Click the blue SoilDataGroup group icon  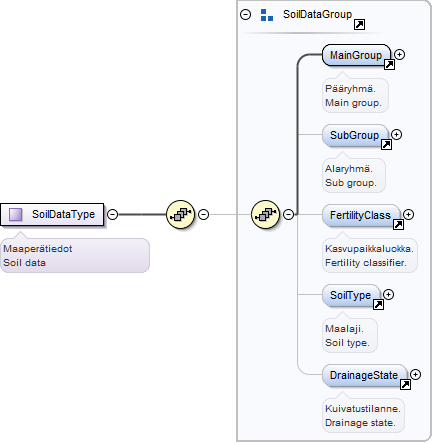click(267, 15)
